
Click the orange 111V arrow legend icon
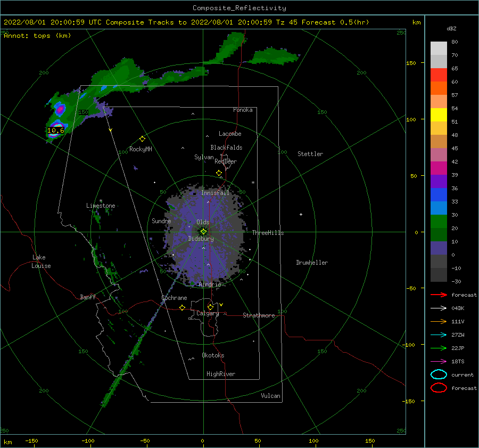439,321
